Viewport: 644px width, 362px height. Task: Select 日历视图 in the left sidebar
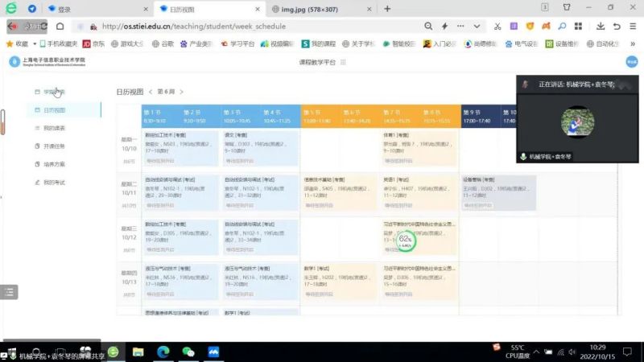pos(54,110)
